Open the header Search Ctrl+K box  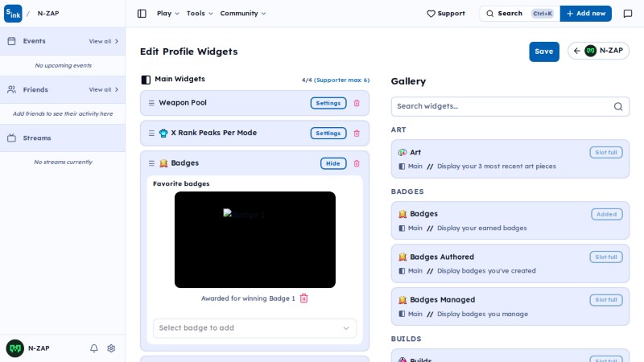point(519,14)
